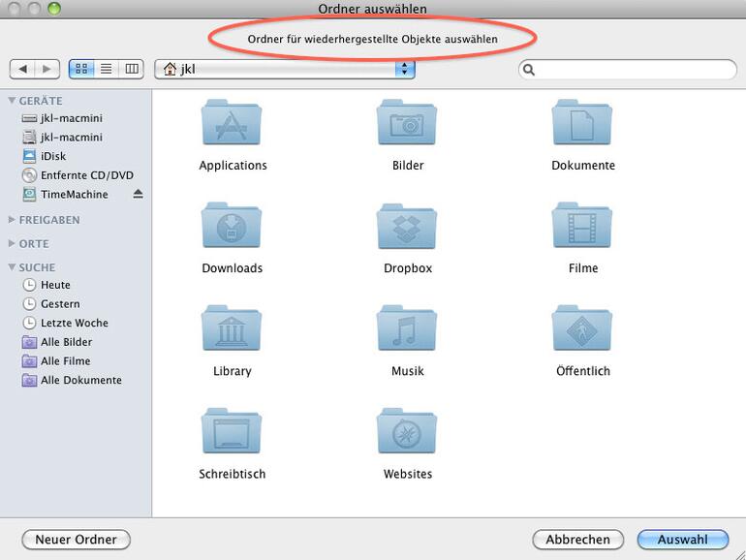Click the Neuer Ordner button

(77, 540)
